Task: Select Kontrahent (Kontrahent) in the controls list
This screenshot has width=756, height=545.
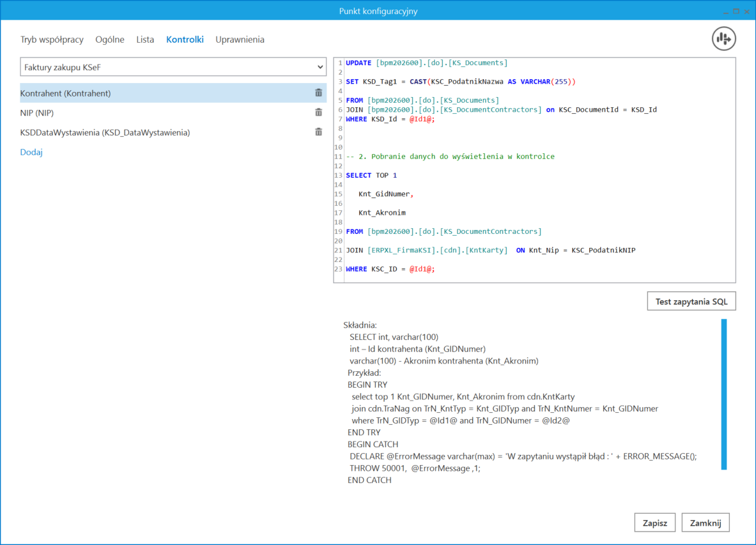Action: click(x=66, y=93)
